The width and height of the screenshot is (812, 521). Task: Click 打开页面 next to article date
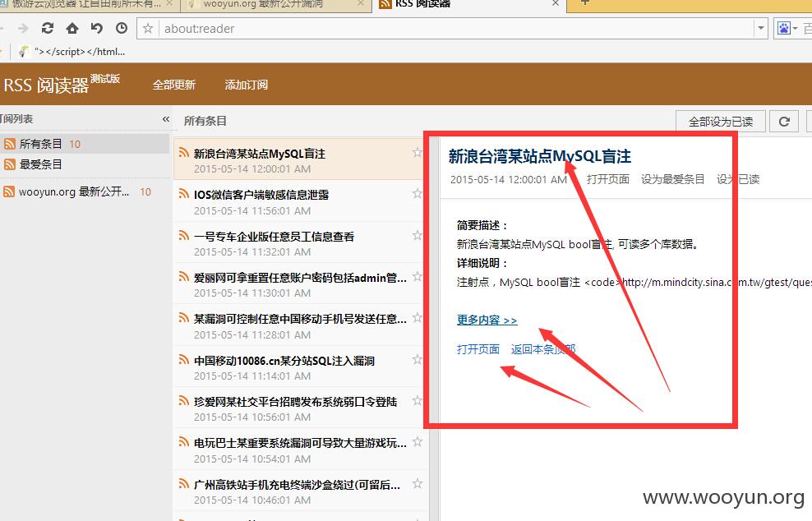click(608, 179)
